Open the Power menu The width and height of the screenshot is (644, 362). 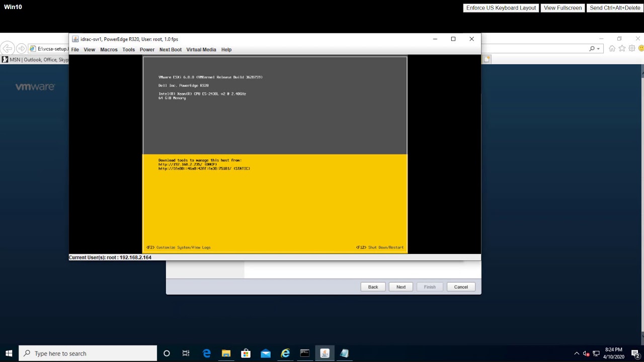coord(147,50)
